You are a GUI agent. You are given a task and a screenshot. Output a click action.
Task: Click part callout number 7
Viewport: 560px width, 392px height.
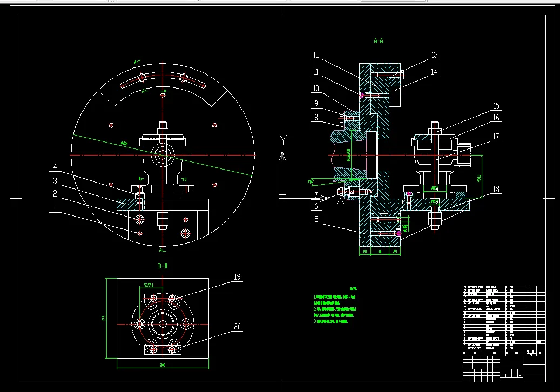click(x=316, y=195)
